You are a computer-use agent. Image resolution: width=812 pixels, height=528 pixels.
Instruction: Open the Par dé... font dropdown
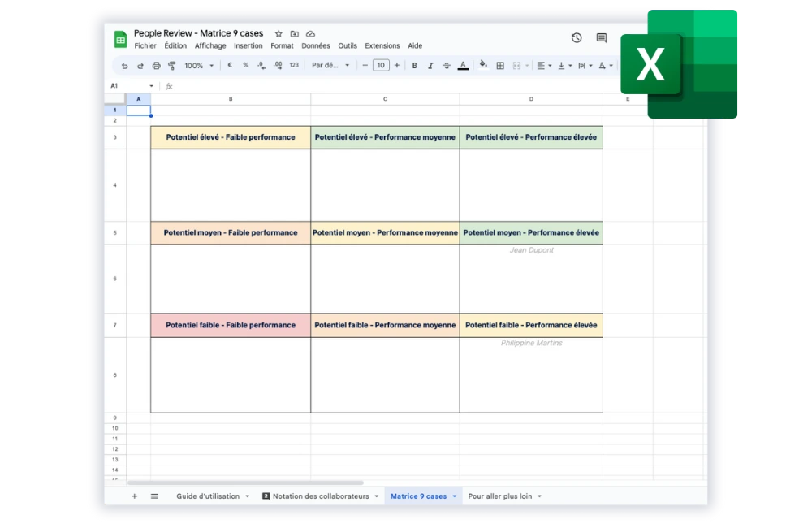(330, 65)
